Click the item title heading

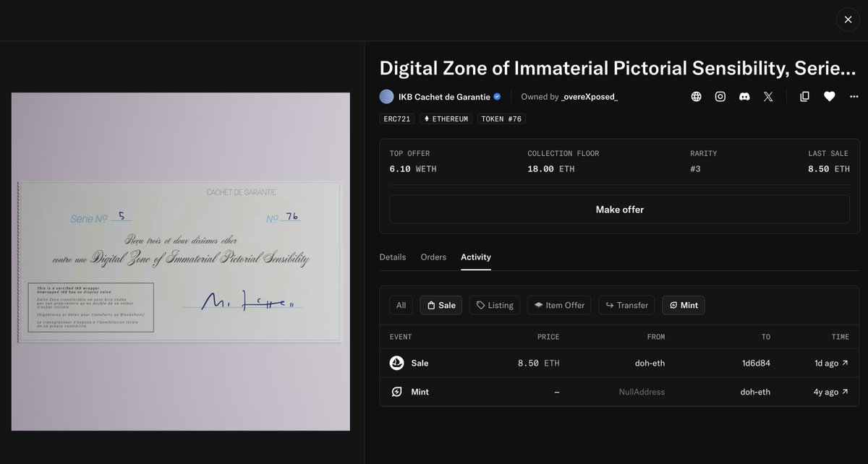point(618,68)
